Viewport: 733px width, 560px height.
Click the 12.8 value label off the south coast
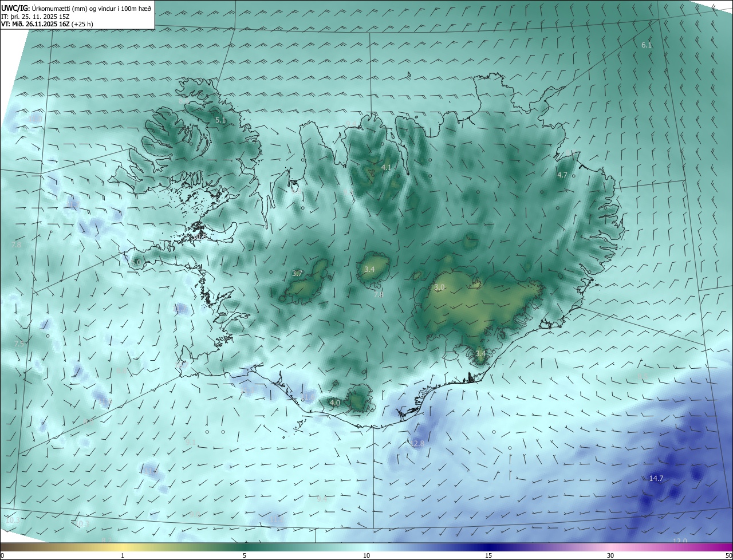[417, 444]
